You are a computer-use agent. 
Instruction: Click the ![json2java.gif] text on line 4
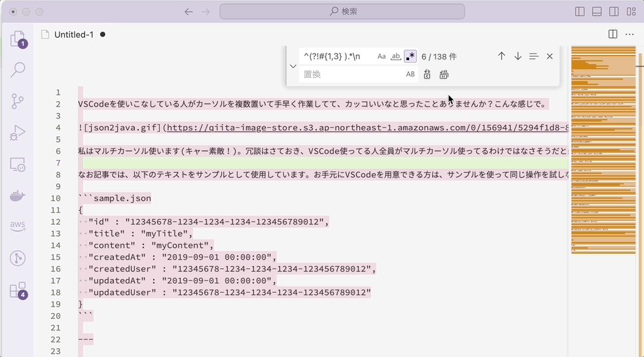tap(120, 127)
